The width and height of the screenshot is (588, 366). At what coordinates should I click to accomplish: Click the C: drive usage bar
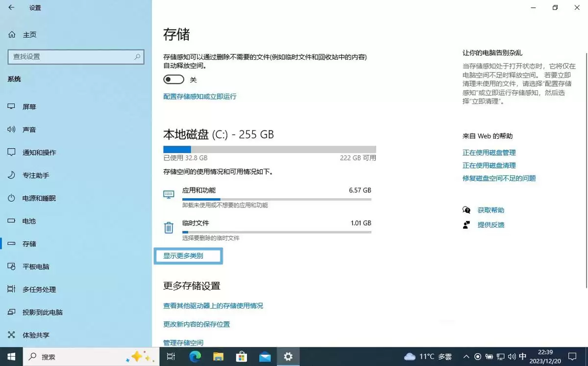pyautogui.click(x=269, y=149)
